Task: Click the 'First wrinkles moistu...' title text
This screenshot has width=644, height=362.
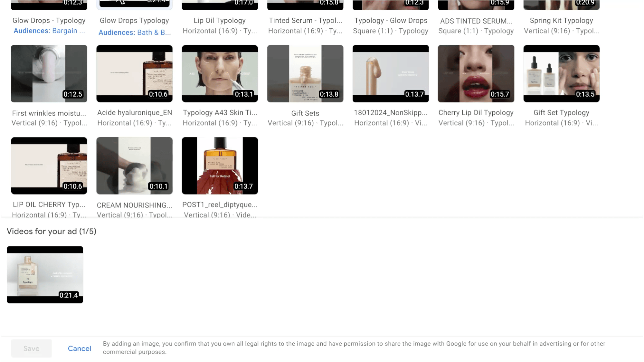Action: (x=49, y=113)
